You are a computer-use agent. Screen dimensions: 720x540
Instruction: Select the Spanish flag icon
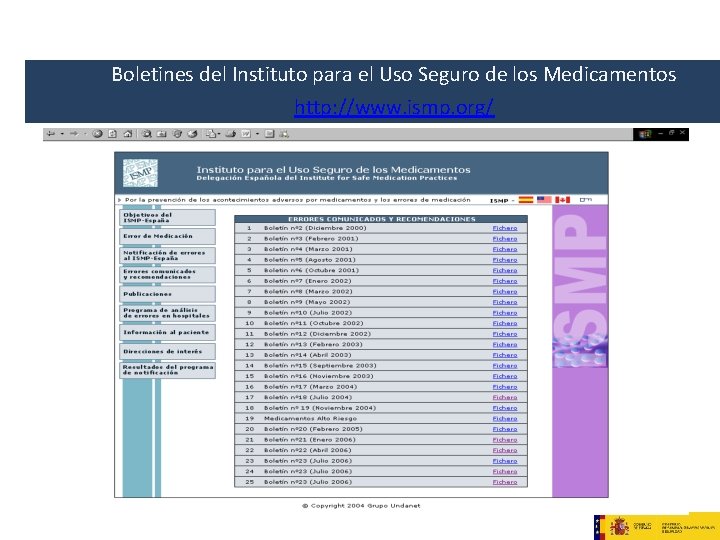(526, 200)
